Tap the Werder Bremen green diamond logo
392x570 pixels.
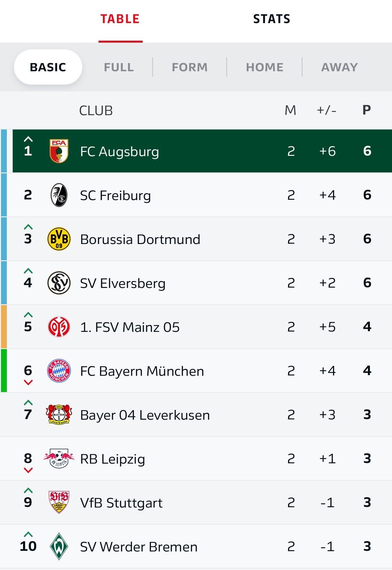(x=59, y=546)
